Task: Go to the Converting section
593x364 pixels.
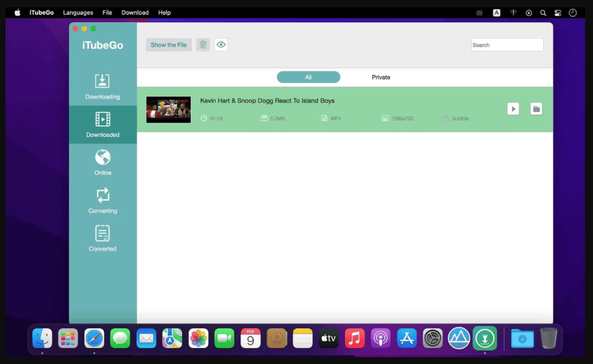Action: (x=103, y=200)
